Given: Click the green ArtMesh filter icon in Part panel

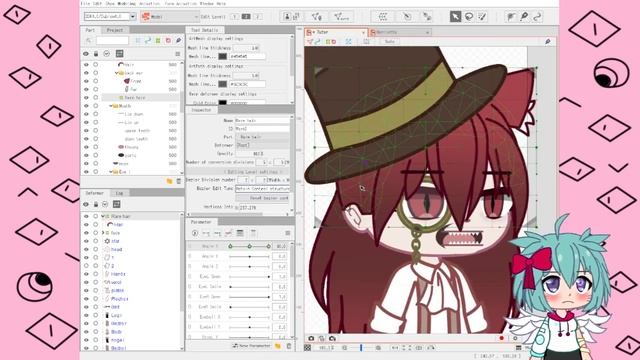Looking at the screenshot, I should click(x=158, y=40).
